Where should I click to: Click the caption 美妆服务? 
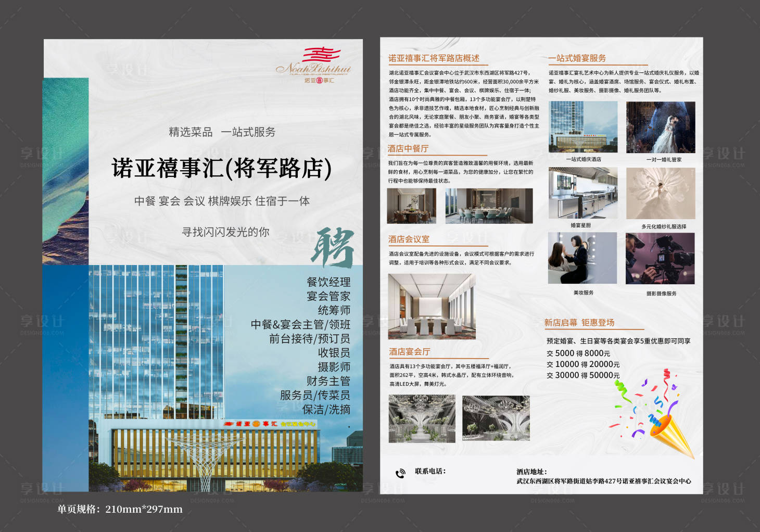point(584,293)
